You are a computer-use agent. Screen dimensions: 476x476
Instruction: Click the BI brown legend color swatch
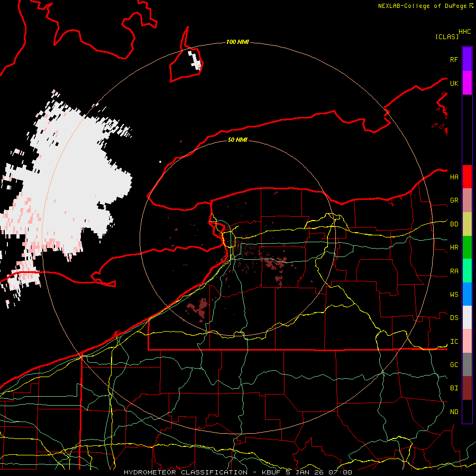(467, 388)
